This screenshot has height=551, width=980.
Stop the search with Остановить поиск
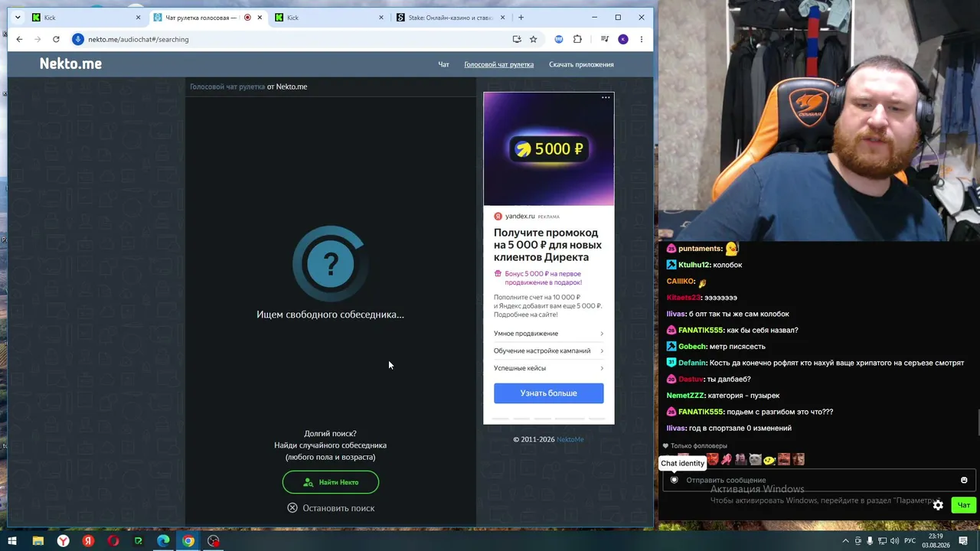(x=331, y=508)
